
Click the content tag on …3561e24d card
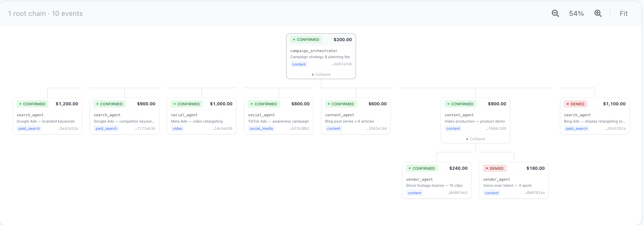click(x=334, y=129)
